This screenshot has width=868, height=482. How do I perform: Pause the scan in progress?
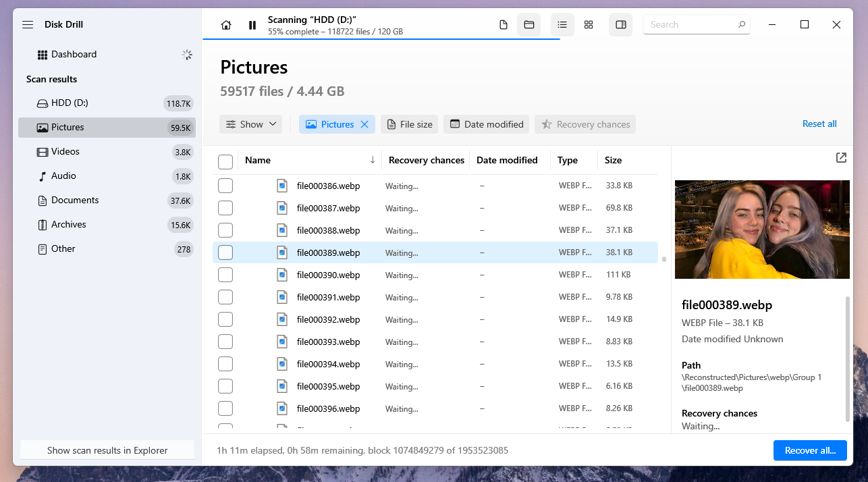point(252,24)
